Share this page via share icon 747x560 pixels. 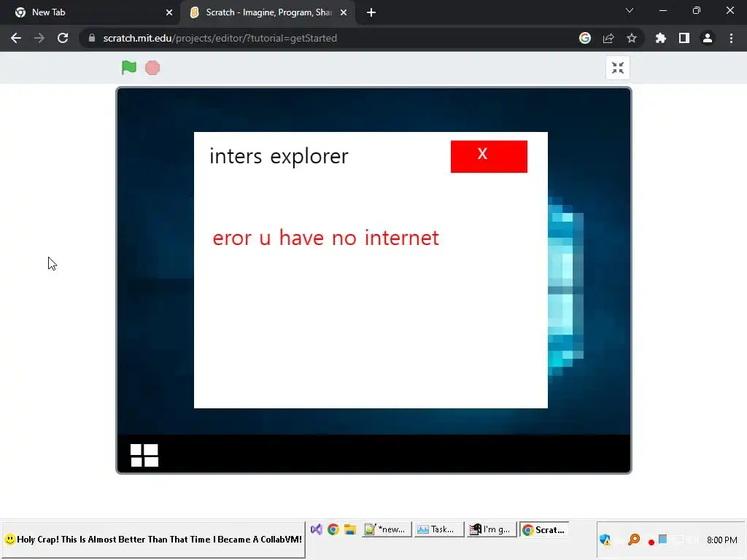click(608, 38)
